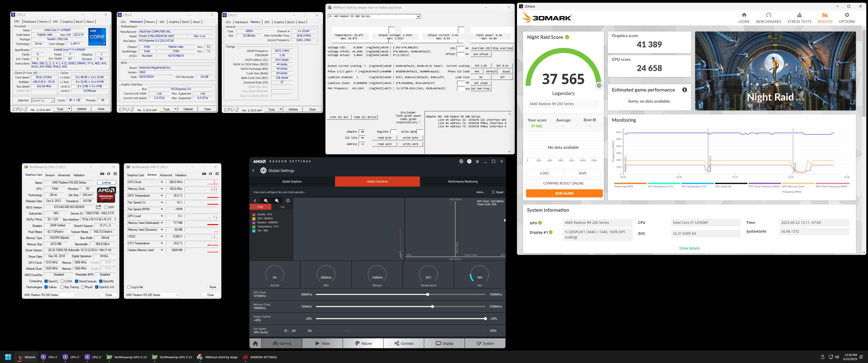Click the Lookup button in GPU-Z
Screen dimensions: 868x363
click(106, 183)
